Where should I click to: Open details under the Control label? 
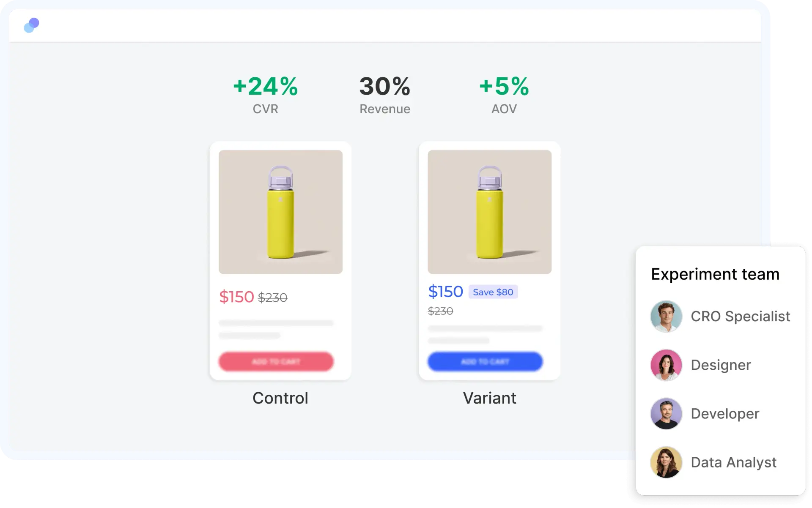280,398
